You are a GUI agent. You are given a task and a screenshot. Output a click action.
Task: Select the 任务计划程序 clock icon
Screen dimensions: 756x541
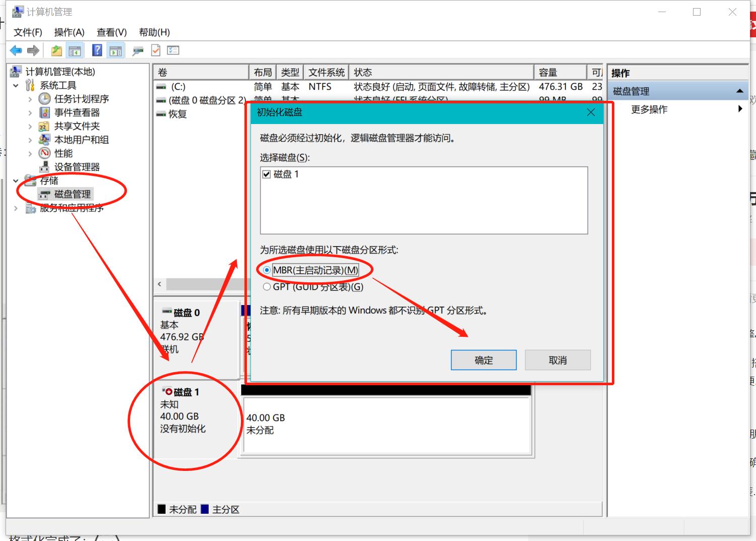[x=45, y=99]
